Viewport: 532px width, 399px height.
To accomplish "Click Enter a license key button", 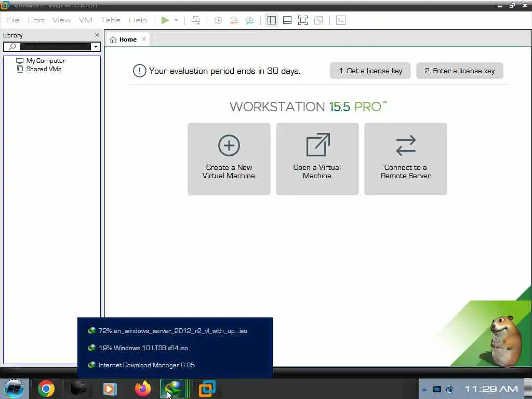I will [x=460, y=71].
